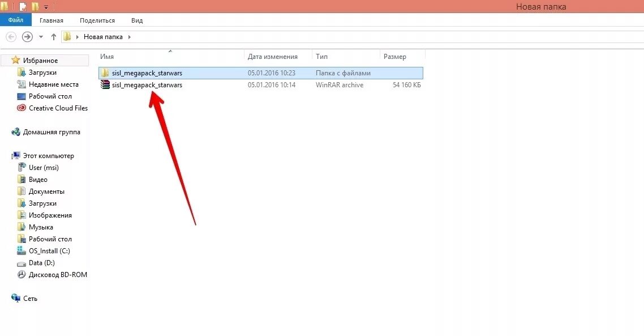This screenshot has height=336, width=644.
Task: Click the Музыка folder icon
Action: click(x=22, y=227)
